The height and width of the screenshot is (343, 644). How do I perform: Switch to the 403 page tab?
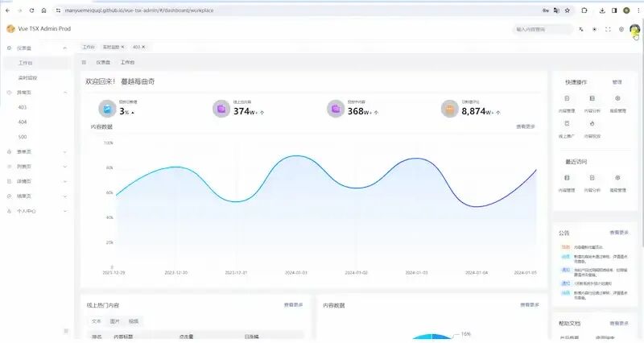coord(136,47)
